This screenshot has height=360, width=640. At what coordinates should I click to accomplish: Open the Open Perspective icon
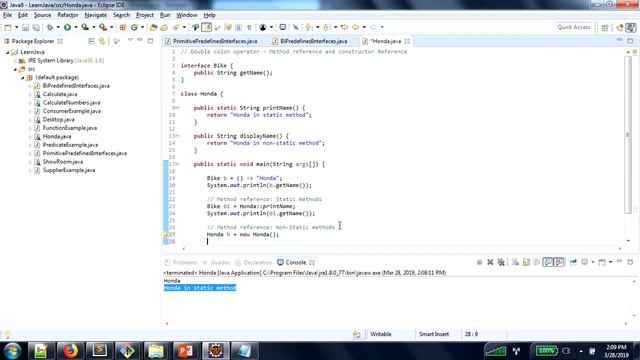click(605, 27)
